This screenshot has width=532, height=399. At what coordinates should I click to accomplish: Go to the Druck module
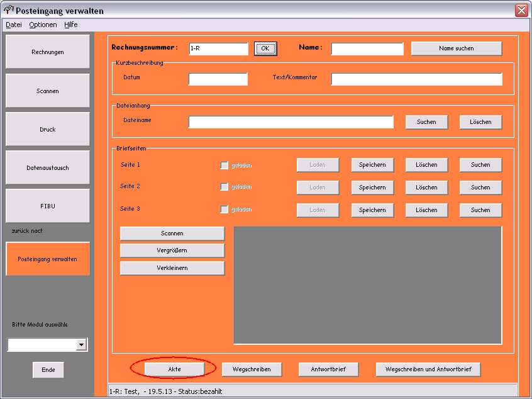48,130
